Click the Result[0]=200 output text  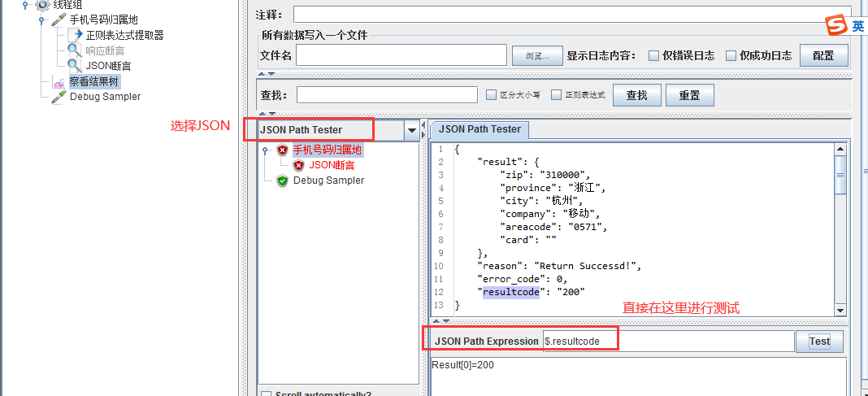click(x=463, y=365)
